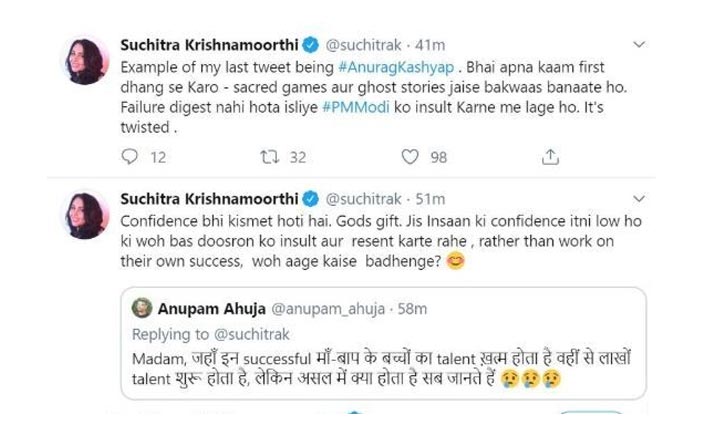Like the tweet with 98 likes
Image resolution: width=706 pixels, height=437 pixels.
pos(410,157)
